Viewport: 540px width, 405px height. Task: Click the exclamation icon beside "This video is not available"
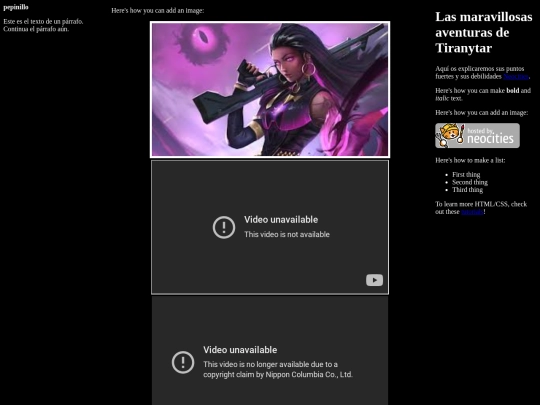pyautogui.click(x=224, y=227)
